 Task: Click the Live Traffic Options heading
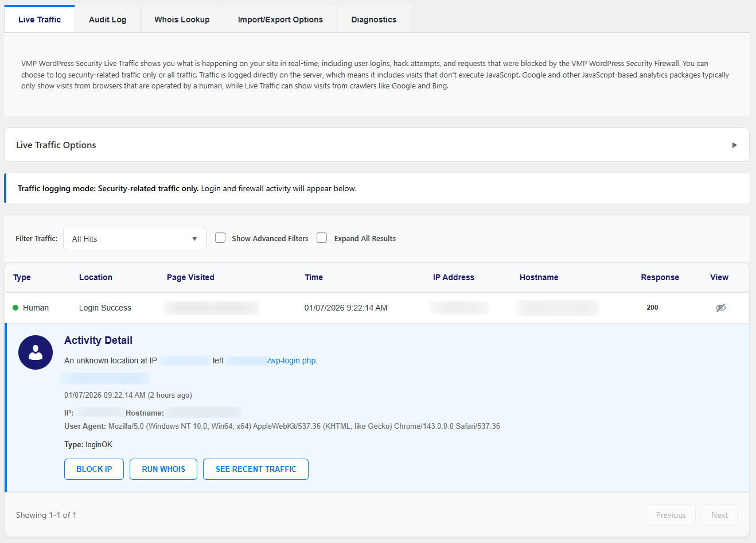[x=56, y=145]
